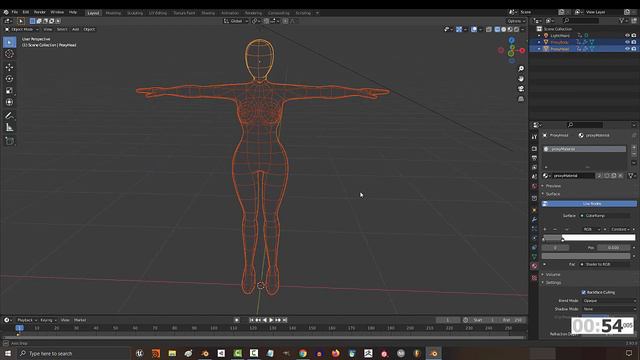Open Render properties tab icon
The width and height of the screenshot is (640, 360).
(x=534, y=149)
